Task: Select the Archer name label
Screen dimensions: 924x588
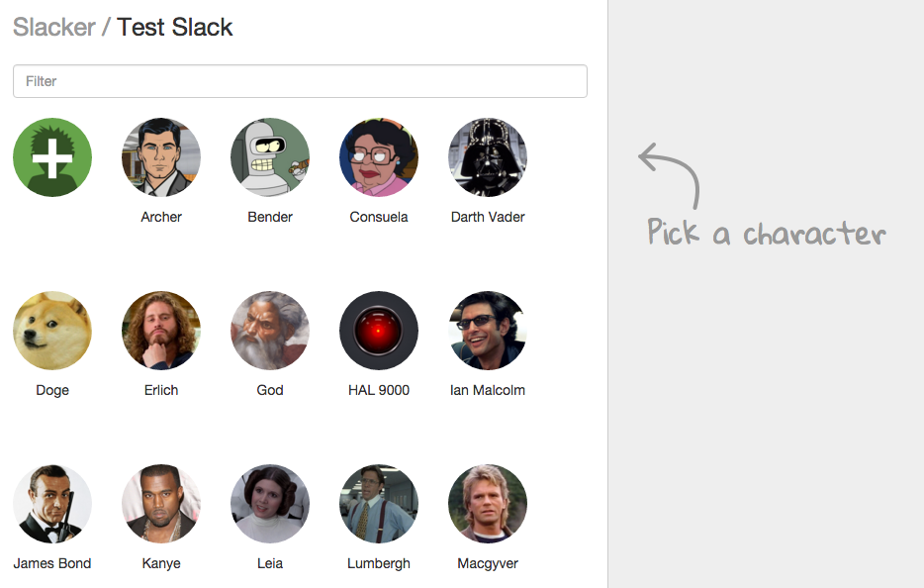Action: (x=160, y=216)
